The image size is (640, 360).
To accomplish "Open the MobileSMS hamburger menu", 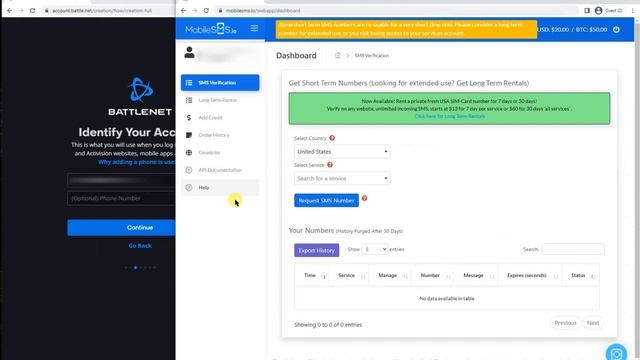I will [254, 28].
